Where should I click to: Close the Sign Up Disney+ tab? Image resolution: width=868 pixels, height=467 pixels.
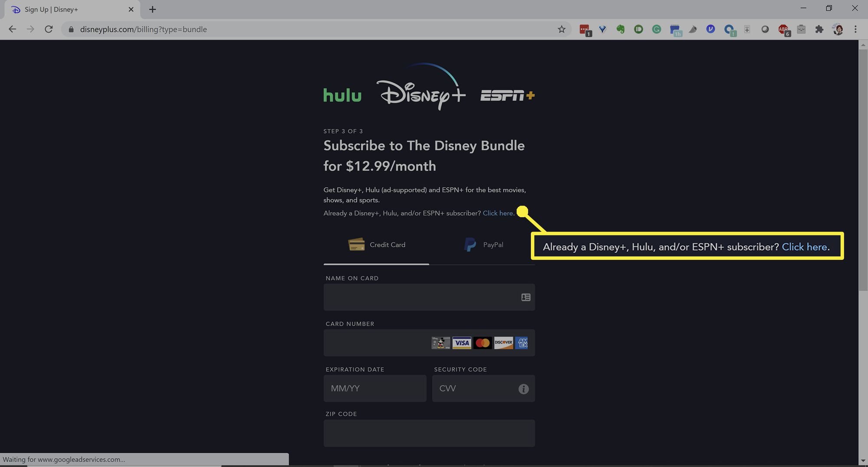pyautogui.click(x=131, y=9)
